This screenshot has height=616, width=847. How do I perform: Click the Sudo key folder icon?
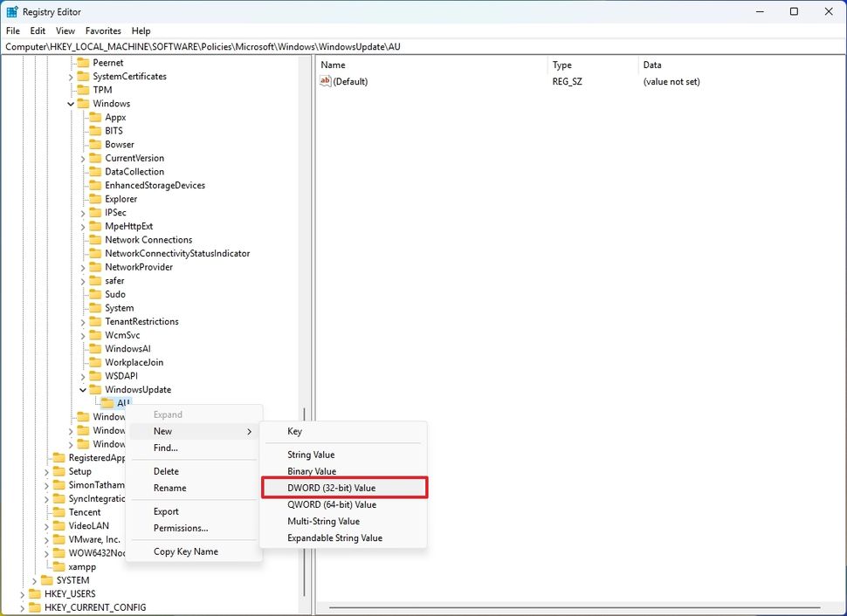click(95, 294)
